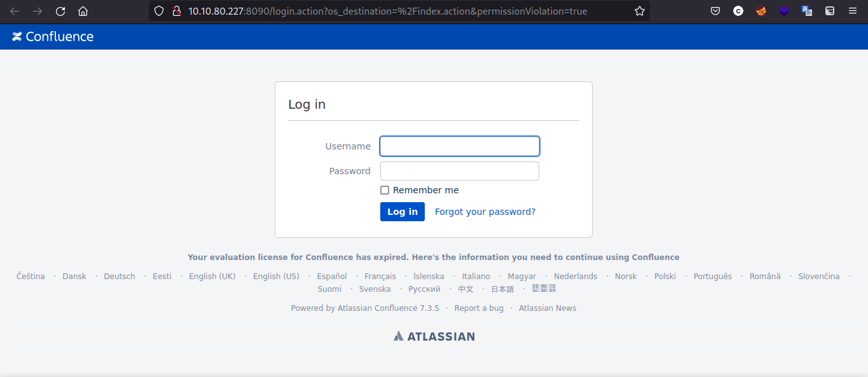
Task: Select the last language link after 日本語
Action: [544, 289]
